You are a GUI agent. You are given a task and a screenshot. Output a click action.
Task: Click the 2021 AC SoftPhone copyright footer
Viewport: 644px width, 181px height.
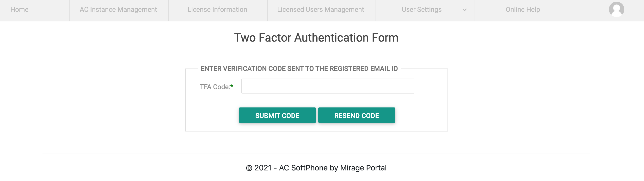316,168
